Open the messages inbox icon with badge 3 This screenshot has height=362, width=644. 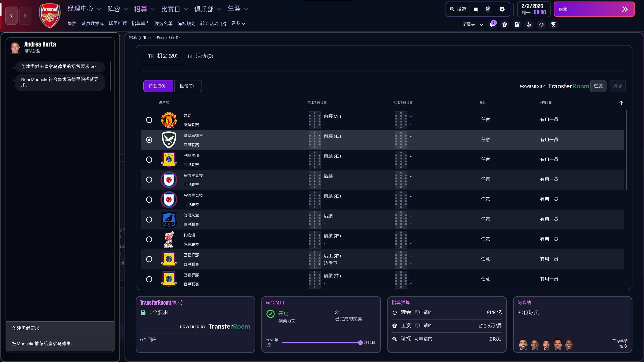click(492, 25)
